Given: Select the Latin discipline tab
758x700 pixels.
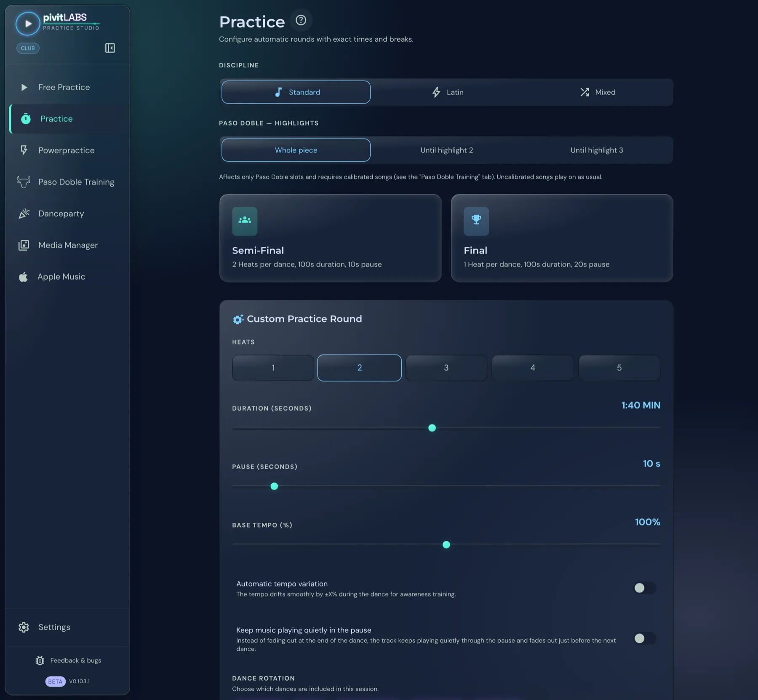Looking at the screenshot, I should pos(447,92).
